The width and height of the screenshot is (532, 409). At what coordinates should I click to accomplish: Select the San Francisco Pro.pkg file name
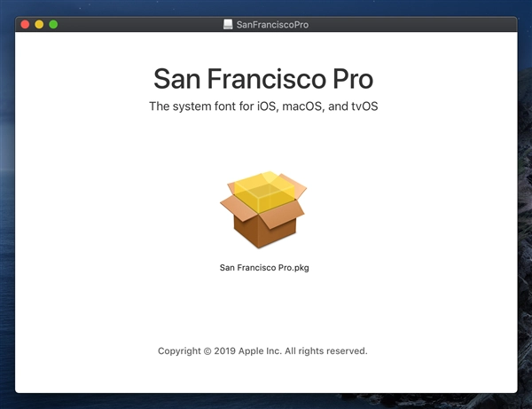(264, 268)
